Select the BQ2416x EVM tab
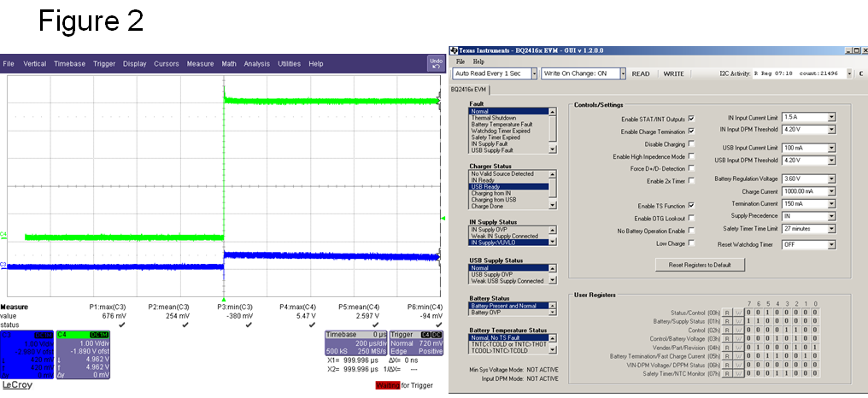868x398 pixels. click(468, 89)
